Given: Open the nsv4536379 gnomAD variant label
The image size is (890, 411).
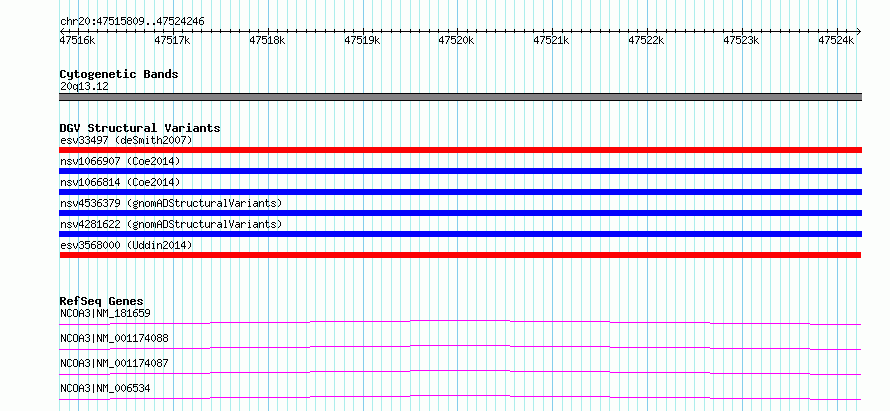Looking at the screenshot, I should 171,203.
